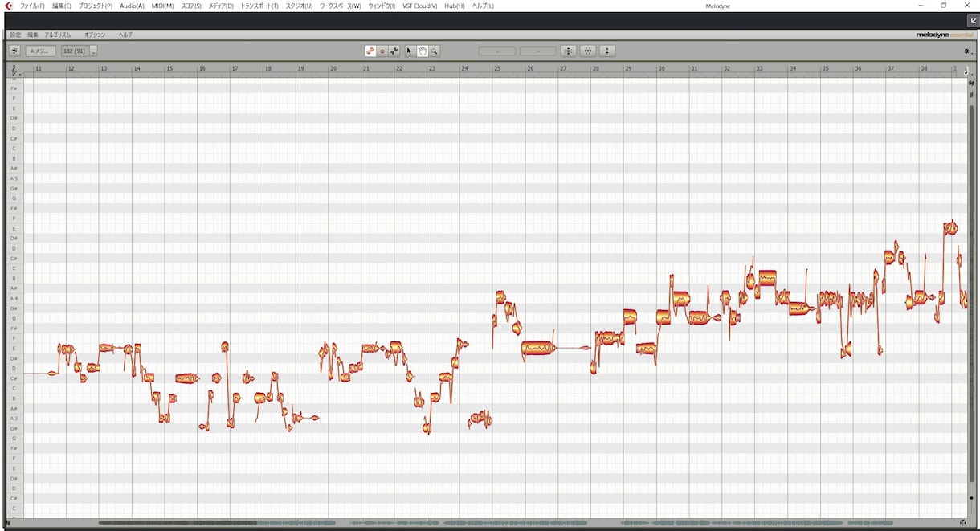Viewport: 980px width, 531px height.
Task: Open the VST Cloud(V) menu
Action: tap(420, 6)
